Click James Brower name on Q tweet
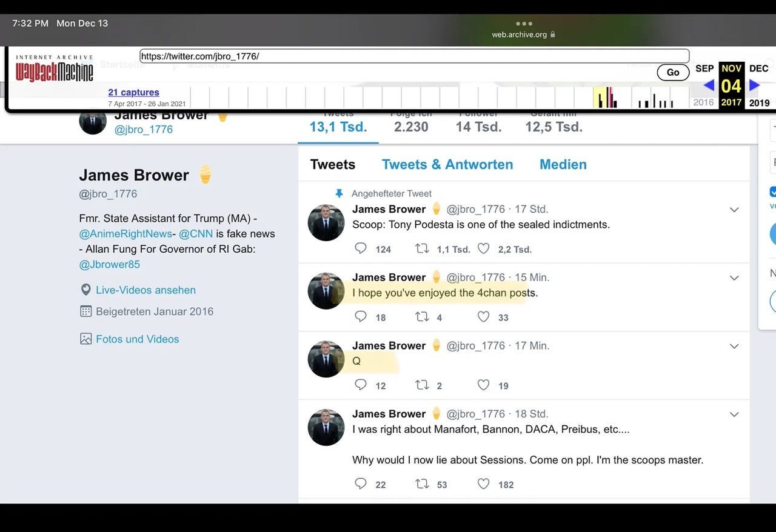Viewport: 776px width, 532px height. pos(389,345)
